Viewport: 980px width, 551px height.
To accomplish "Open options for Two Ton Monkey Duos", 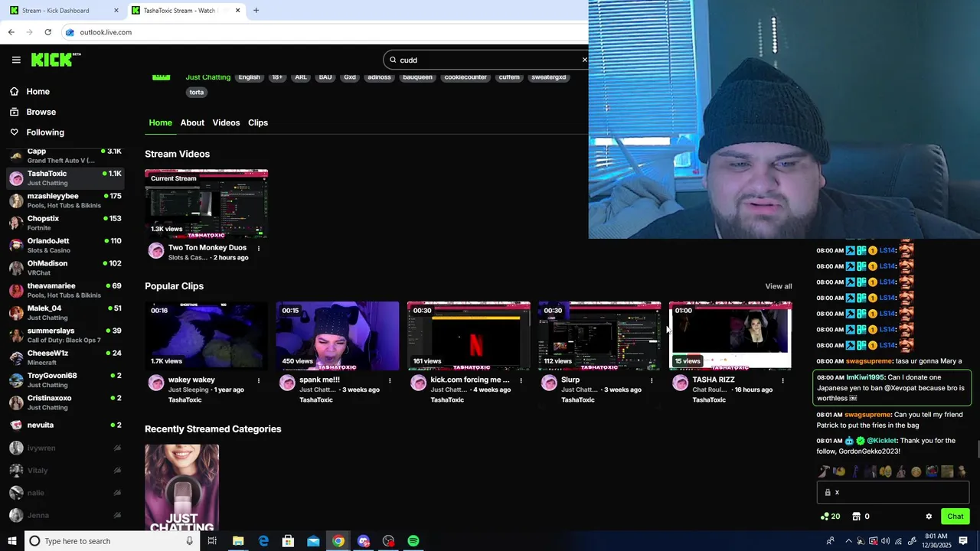I will coord(259,248).
